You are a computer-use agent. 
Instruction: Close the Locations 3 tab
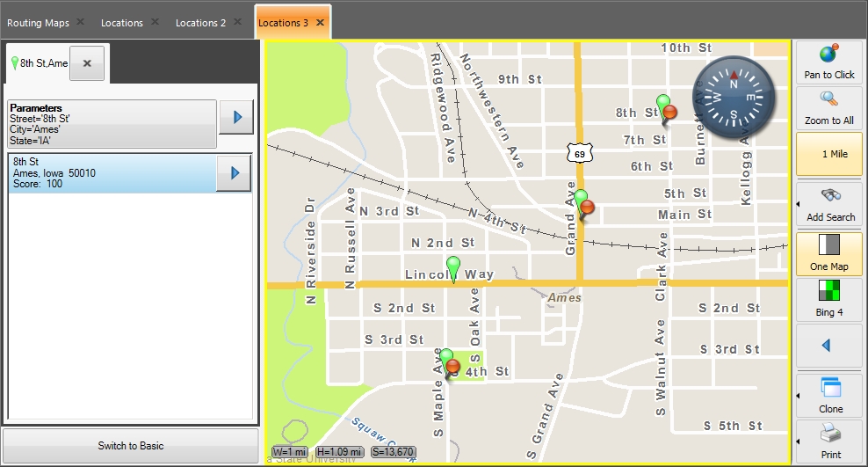(320, 22)
